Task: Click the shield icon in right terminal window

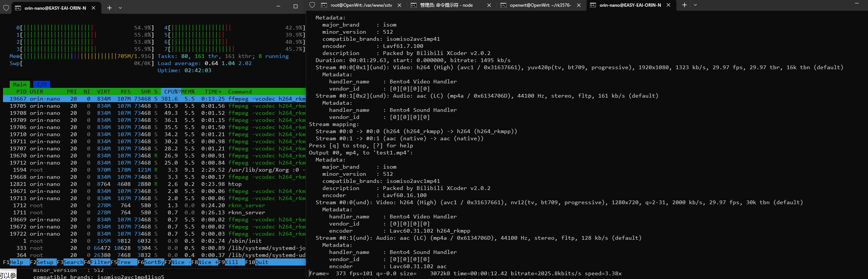Action: click(312, 5)
